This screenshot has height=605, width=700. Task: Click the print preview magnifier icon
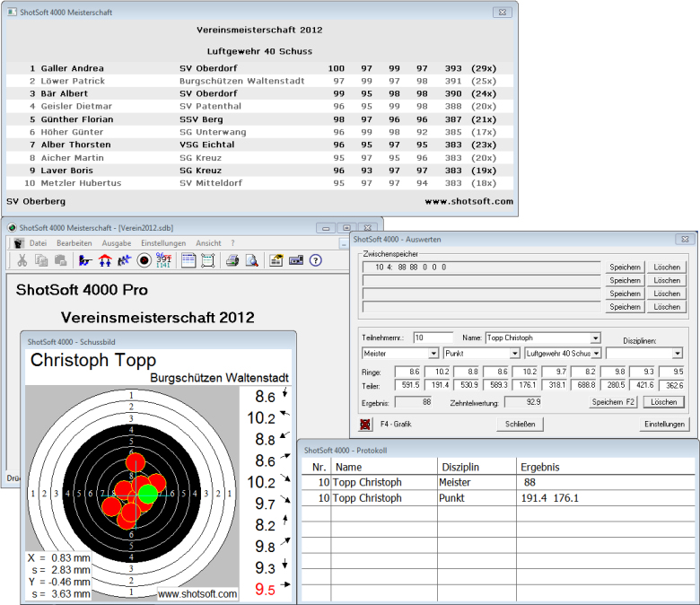(252, 260)
